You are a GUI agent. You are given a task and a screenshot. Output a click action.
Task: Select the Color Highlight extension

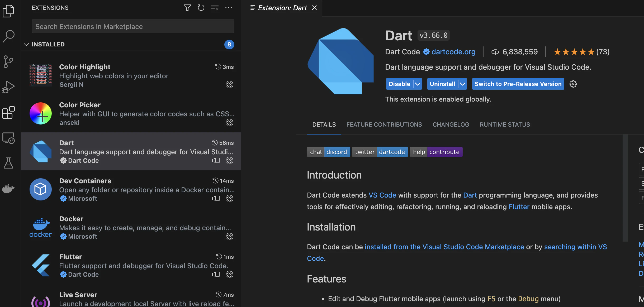point(131,75)
